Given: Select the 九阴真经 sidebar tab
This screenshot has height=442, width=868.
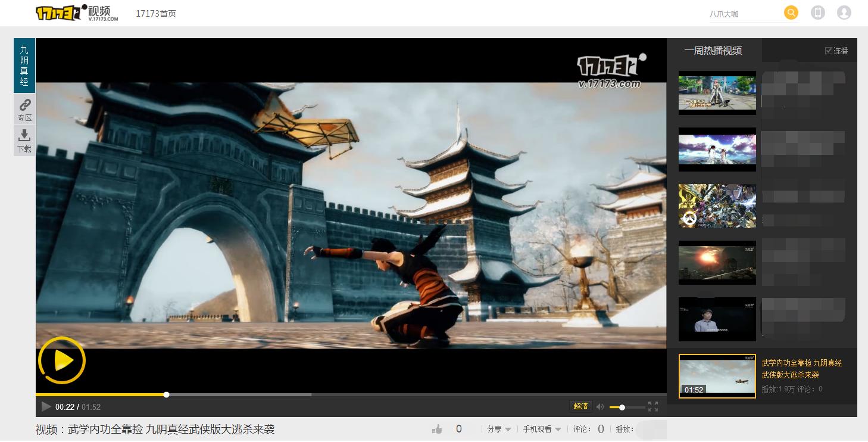Looking at the screenshot, I should (x=24, y=65).
